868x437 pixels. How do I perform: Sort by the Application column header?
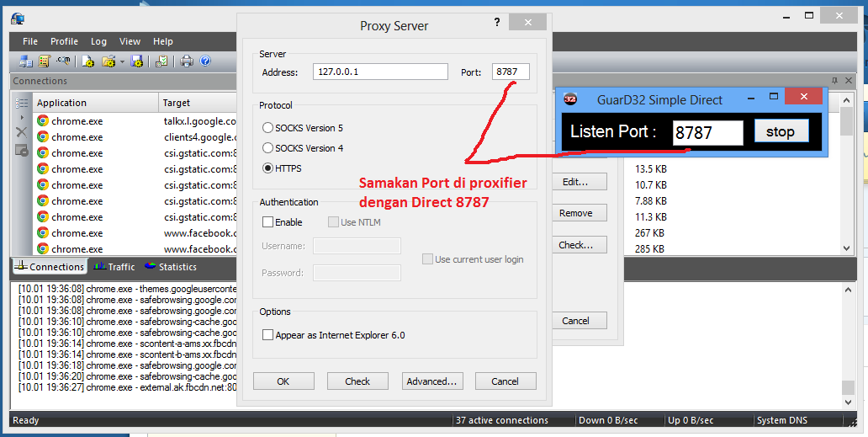click(95, 103)
